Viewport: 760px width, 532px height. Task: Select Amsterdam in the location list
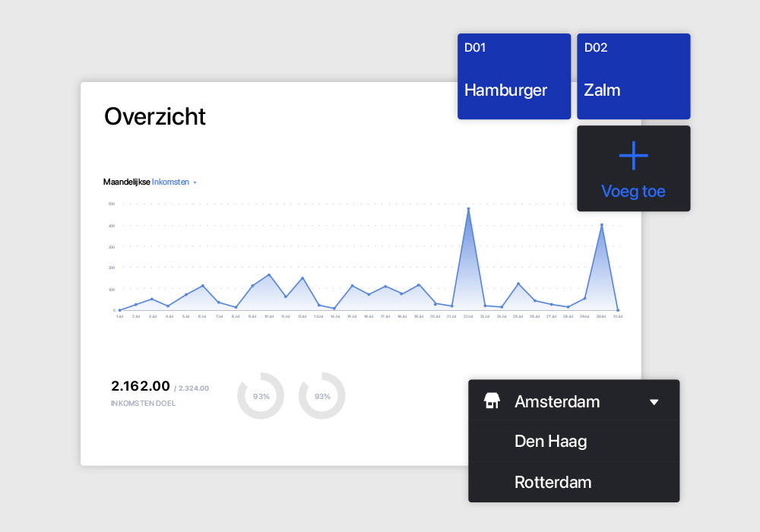[x=574, y=401]
